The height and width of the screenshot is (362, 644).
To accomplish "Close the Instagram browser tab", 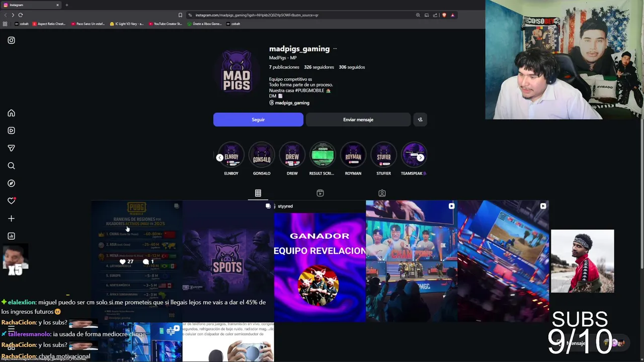I will tap(57, 5).
